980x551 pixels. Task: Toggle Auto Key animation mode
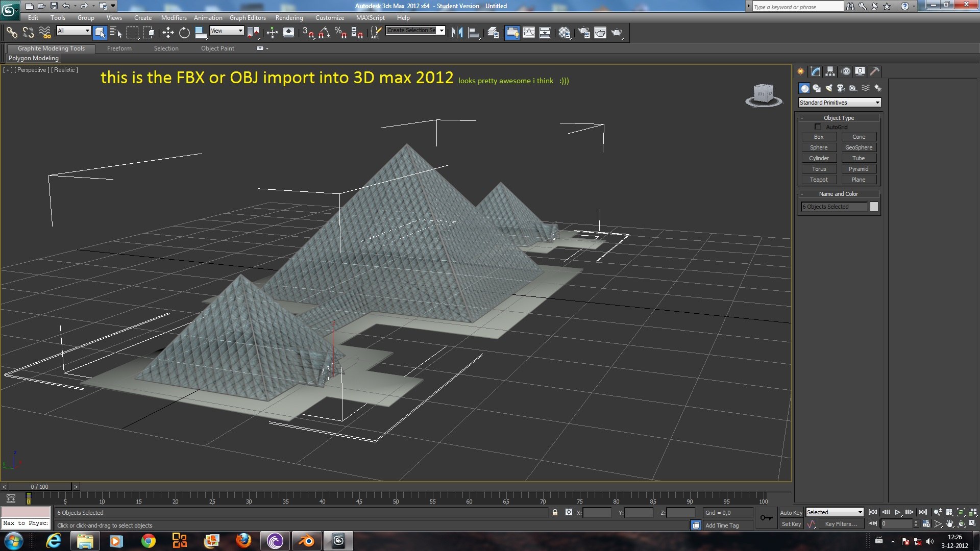pos(791,513)
